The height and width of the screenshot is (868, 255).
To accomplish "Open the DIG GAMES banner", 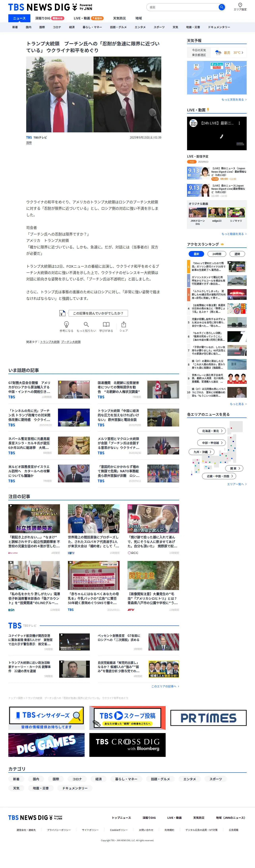I will (46, 745).
